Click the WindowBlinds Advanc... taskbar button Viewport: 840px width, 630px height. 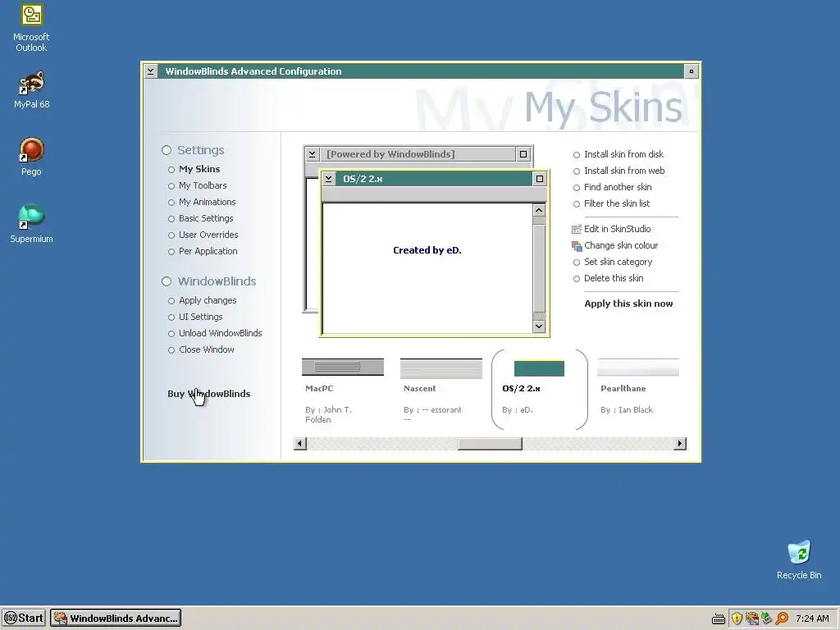coord(116,618)
